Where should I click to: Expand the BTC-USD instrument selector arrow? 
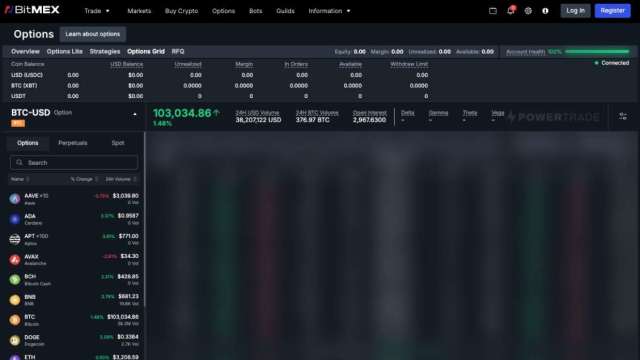(135, 114)
